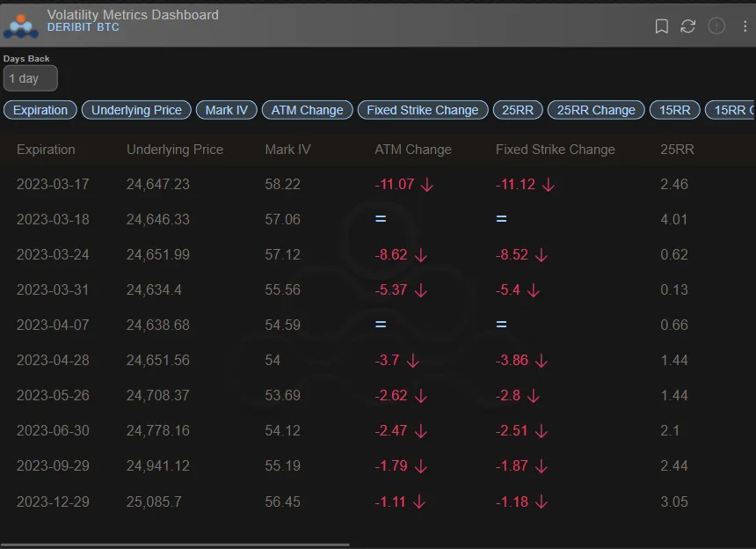The image size is (756, 549).
Task: Click Fixed Strike Change value -2.51
Action: (512, 431)
